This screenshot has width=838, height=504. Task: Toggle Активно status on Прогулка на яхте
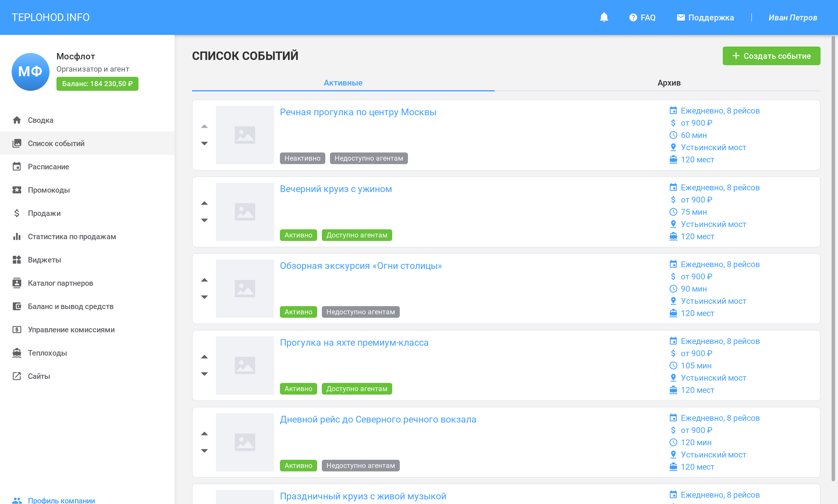[298, 388]
